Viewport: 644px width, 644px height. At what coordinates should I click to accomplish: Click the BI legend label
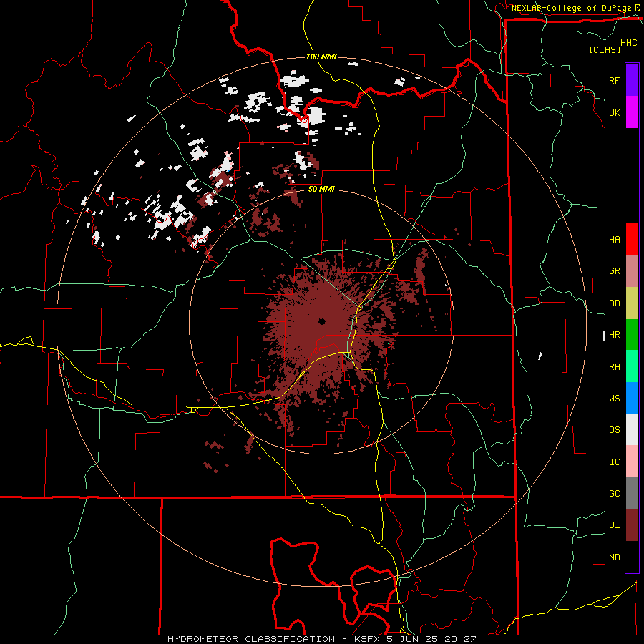[614, 525]
